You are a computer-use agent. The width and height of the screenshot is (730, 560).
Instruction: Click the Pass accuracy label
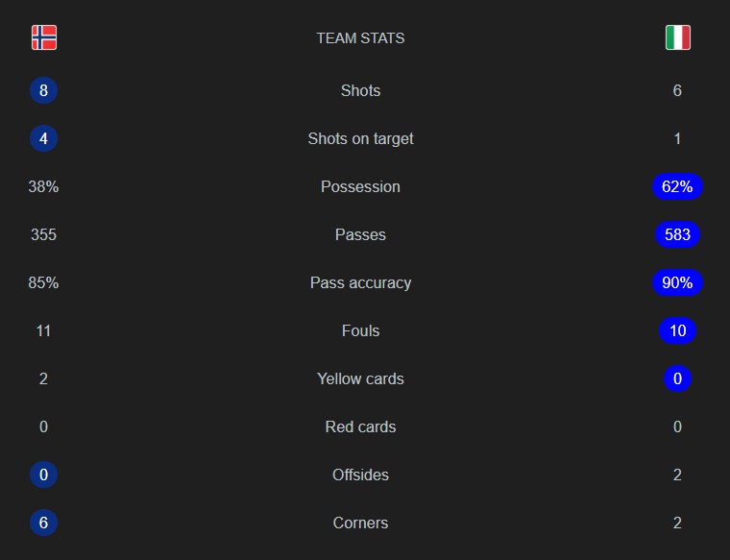(x=360, y=283)
